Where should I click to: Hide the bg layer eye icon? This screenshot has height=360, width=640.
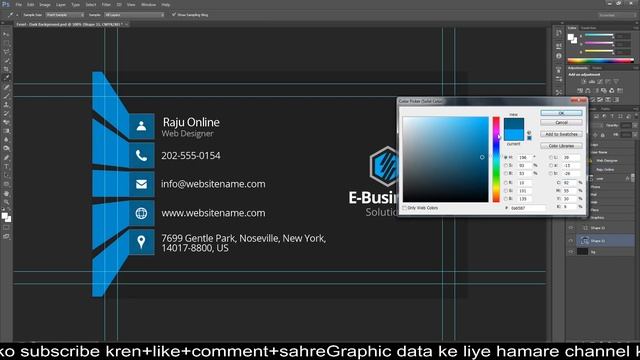[571, 252]
